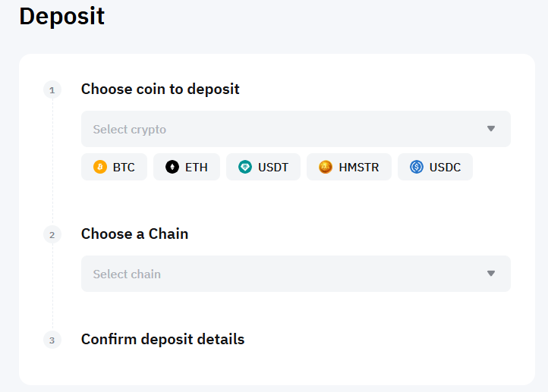Viewport: 548px width, 392px height.
Task: Click the orange Bitcoin coin icon
Action: pyautogui.click(x=100, y=167)
